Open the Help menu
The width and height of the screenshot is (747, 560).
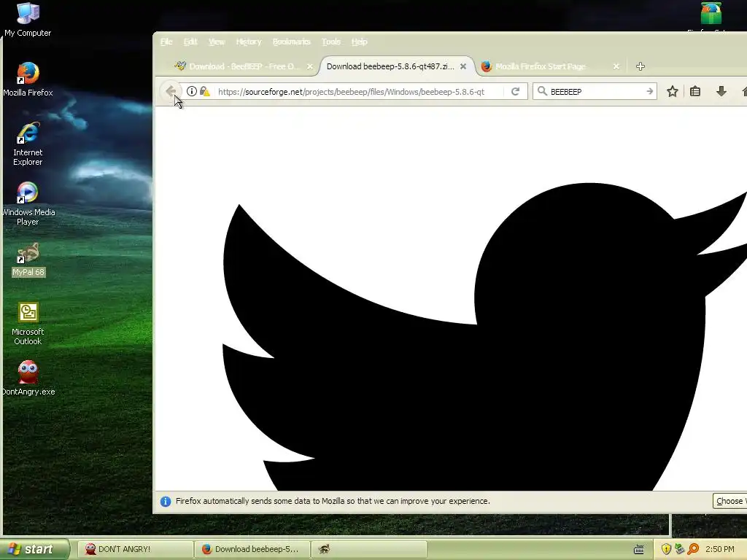359,42
